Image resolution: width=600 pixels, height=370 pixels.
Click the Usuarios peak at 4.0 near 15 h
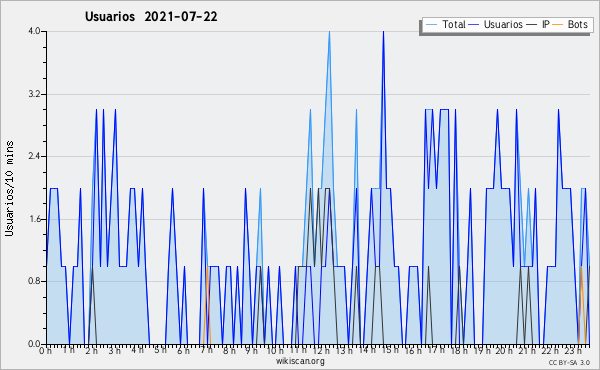pyautogui.click(x=383, y=32)
